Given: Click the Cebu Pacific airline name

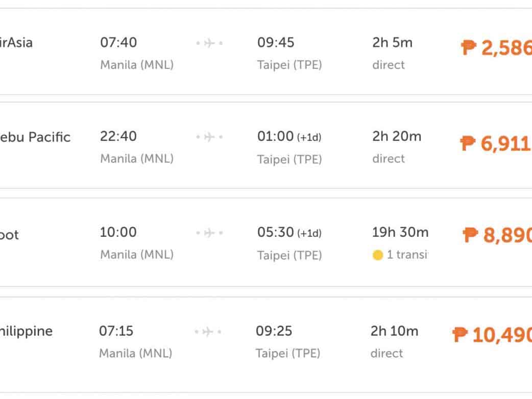Looking at the screenshot, I should pyautogui.click(x=35, y=137).
